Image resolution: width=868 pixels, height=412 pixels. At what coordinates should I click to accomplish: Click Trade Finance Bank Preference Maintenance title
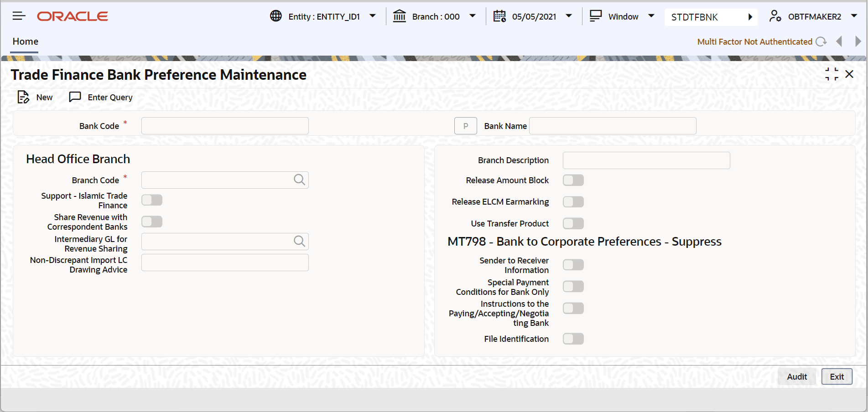(x=159, y=75)
